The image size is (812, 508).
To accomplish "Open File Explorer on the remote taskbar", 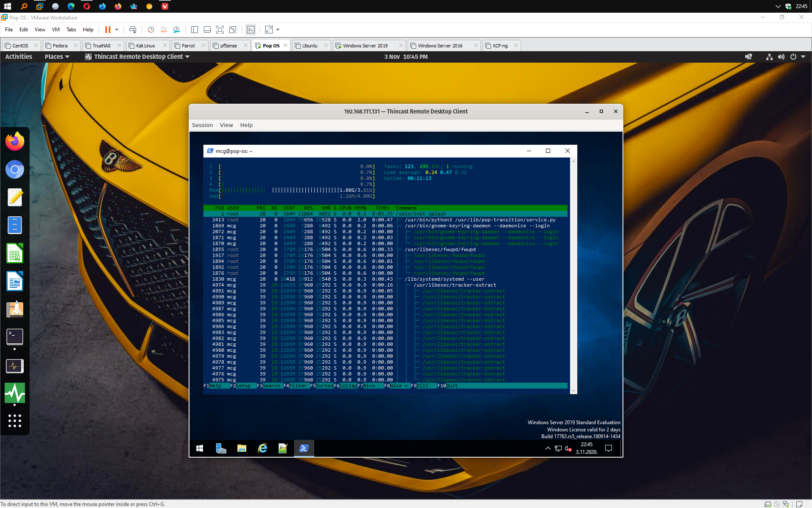I will point(241,448).
